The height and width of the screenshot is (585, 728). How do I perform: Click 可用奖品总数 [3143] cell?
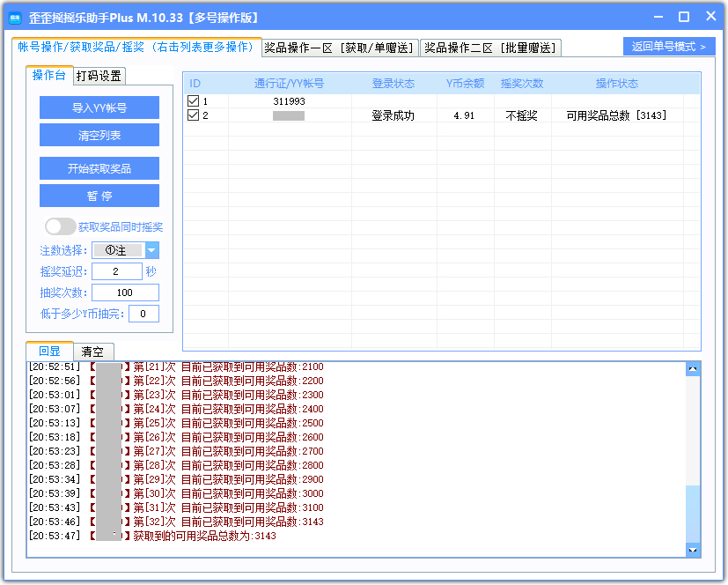click(x=616, y=115)
